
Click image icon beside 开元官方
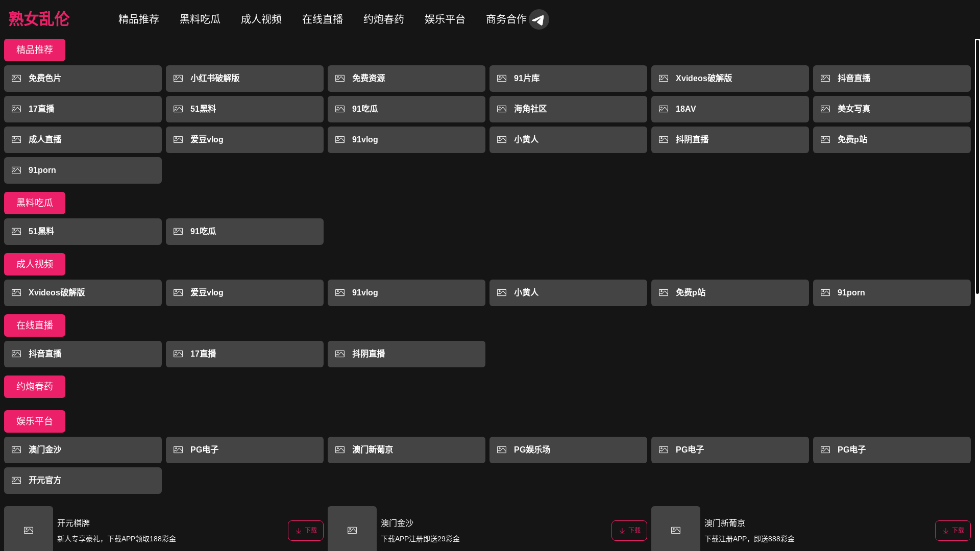[x=16, y=480]
